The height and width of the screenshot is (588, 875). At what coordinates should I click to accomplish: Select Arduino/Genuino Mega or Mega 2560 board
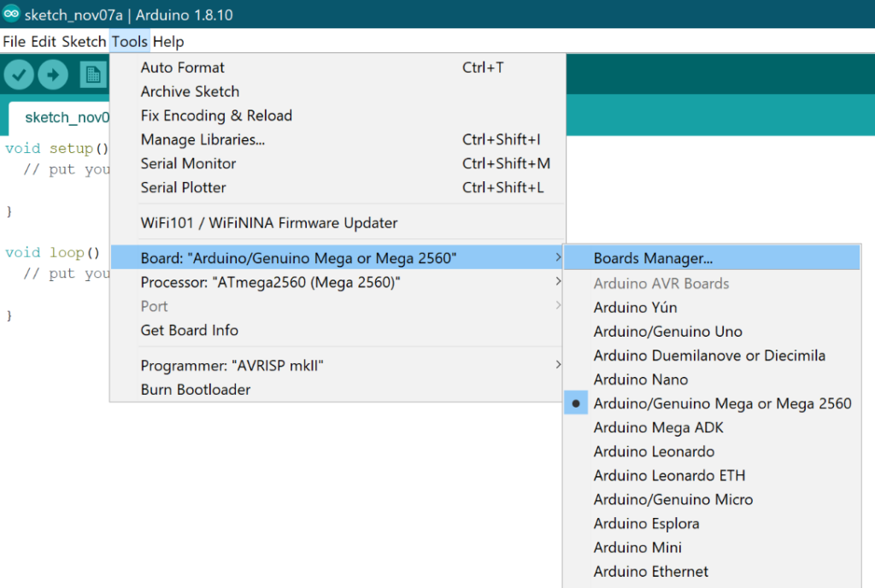[x=712, y=403]
